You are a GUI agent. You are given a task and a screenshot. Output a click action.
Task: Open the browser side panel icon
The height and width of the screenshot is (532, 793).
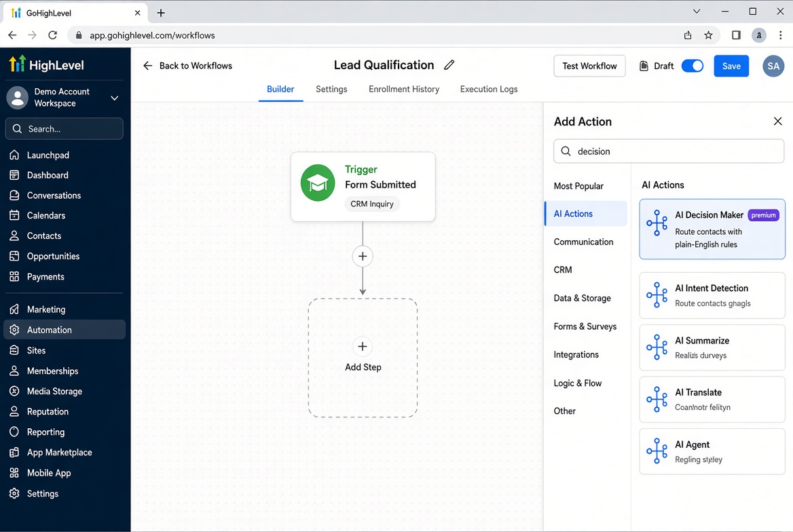[x=737, y=35]
